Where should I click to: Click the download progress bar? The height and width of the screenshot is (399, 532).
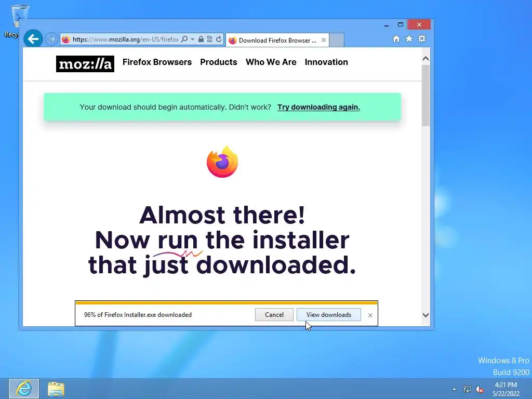pyautogui.click(x=227, y=303)
